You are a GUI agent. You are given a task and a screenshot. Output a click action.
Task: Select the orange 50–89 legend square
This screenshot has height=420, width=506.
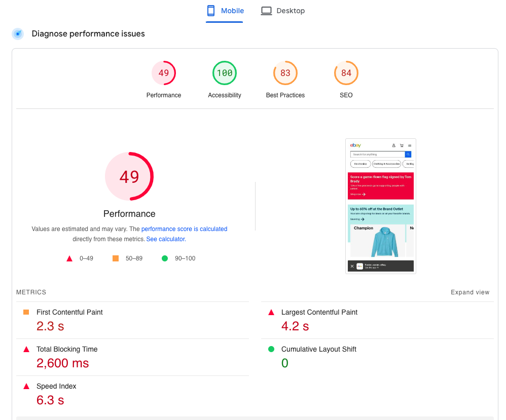tap(115, 258)
